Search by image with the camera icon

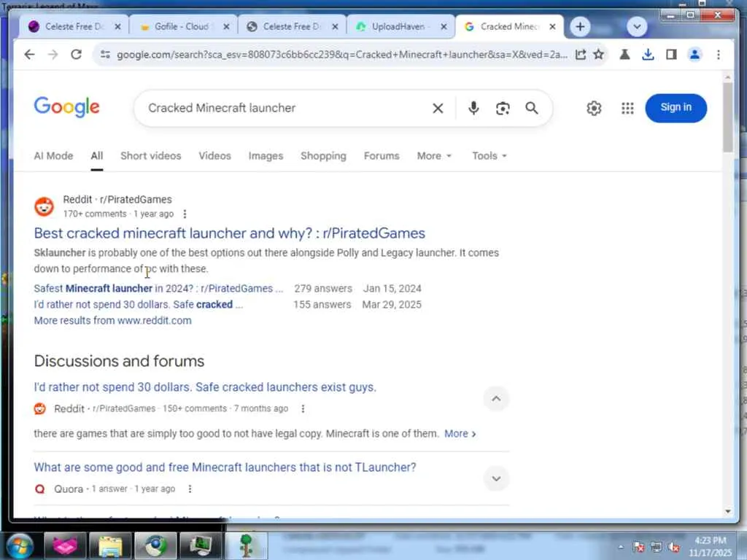pyautogui.click(x=503, y=109)
